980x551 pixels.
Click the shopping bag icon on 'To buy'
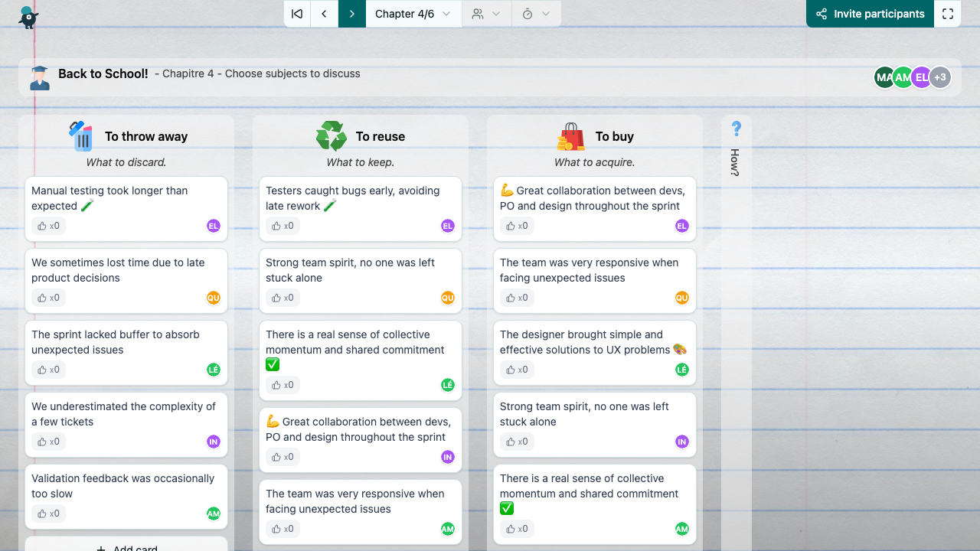(570, 135)
